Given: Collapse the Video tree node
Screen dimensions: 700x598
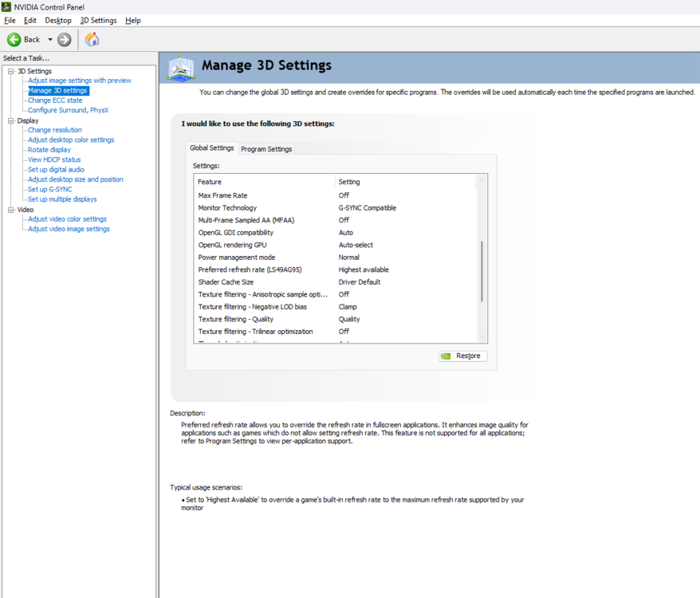Looking at the screenshot, I should (x=10, y=210).
